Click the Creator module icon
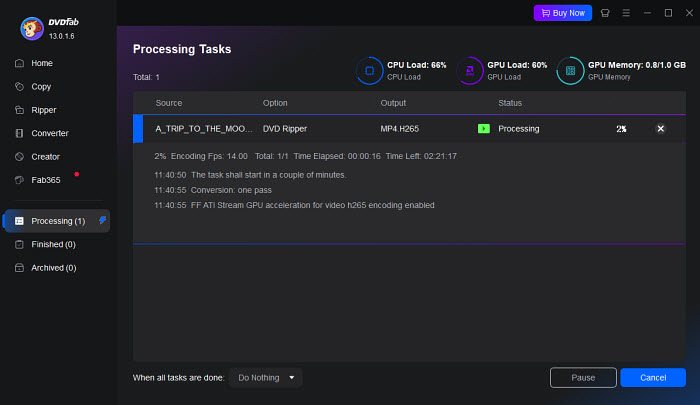 click(x=19, y=157)
